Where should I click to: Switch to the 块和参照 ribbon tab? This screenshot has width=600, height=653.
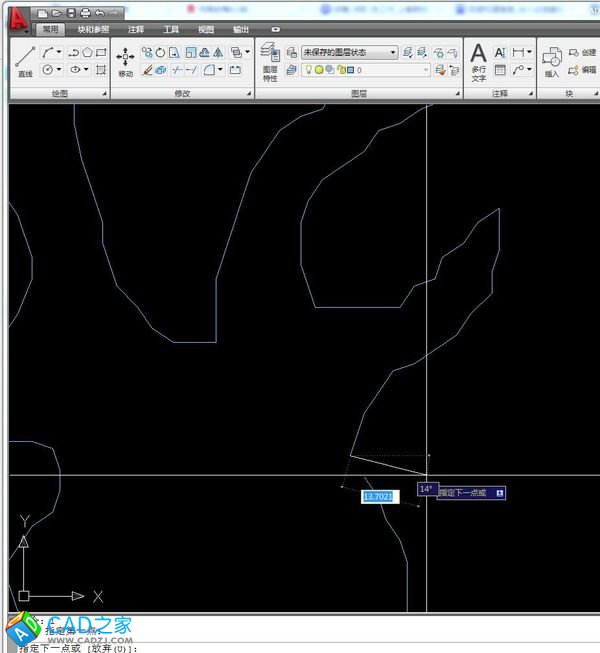[93, 29]
